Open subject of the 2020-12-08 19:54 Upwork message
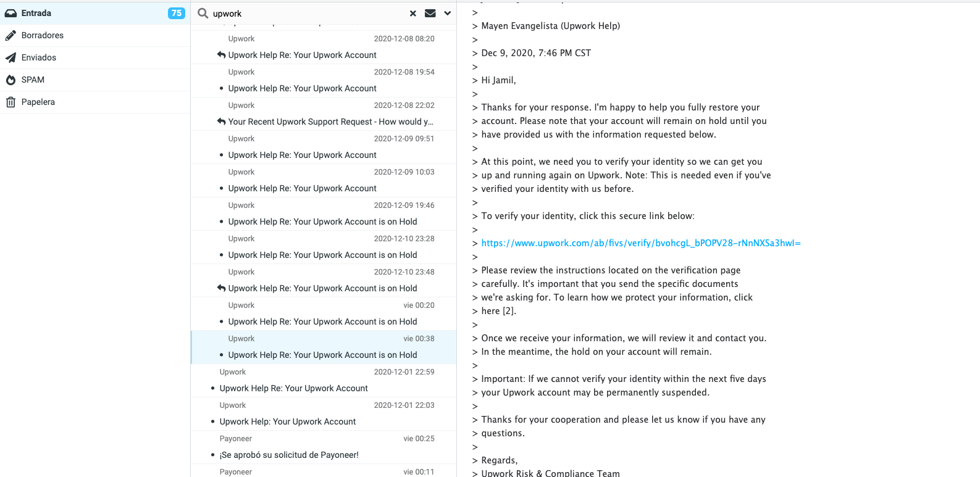Screen dimensions: 980x477 [302, 88]
